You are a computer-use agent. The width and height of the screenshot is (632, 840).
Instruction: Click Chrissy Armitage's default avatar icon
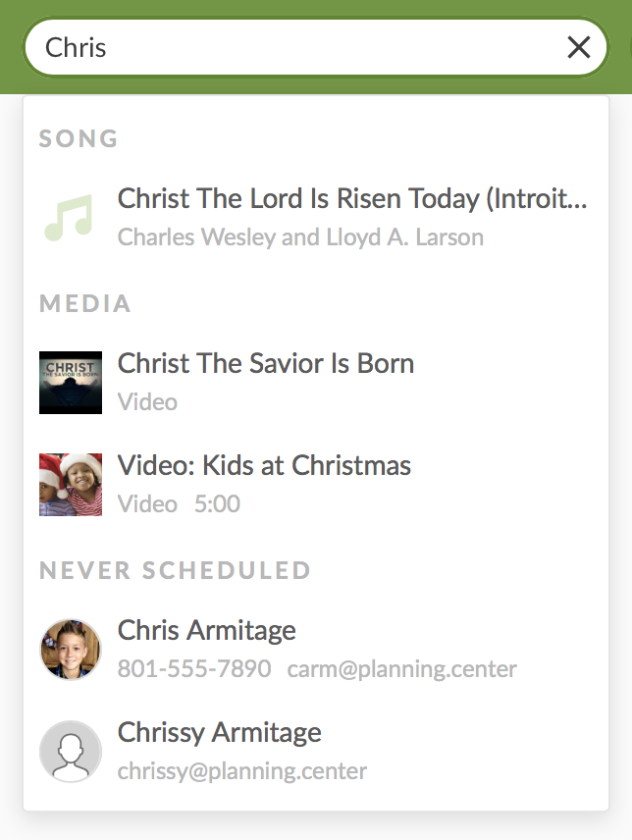point(71,751)
